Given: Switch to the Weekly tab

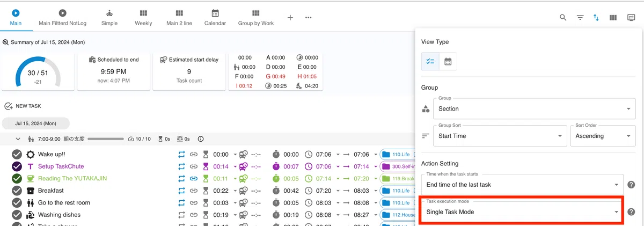Looking at the screenshot, I should pos(143,18).
